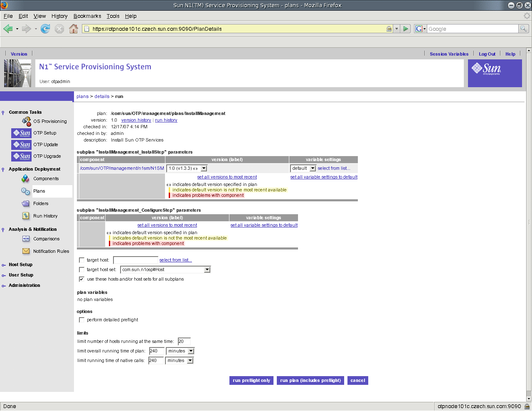The image size is (532, 411).
Task: Open the View menu
Action: pyautogui.click(x=39, y=16)
